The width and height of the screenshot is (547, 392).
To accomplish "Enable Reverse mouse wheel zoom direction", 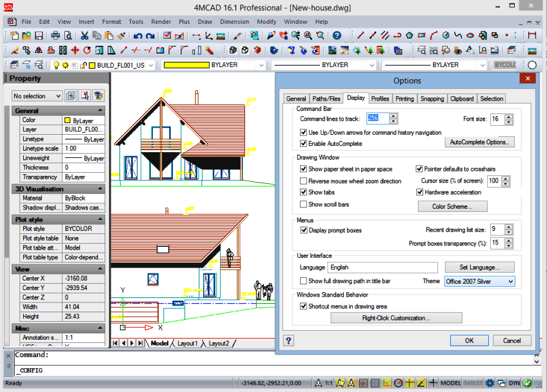I will (304, 181).
